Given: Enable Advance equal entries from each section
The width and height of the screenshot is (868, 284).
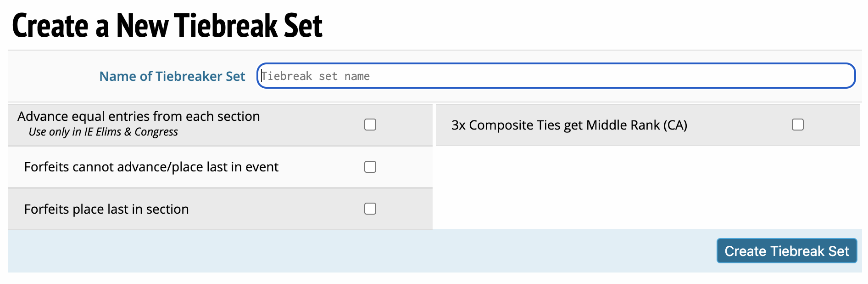Looking at the screenshot, I should coord(370,125).
